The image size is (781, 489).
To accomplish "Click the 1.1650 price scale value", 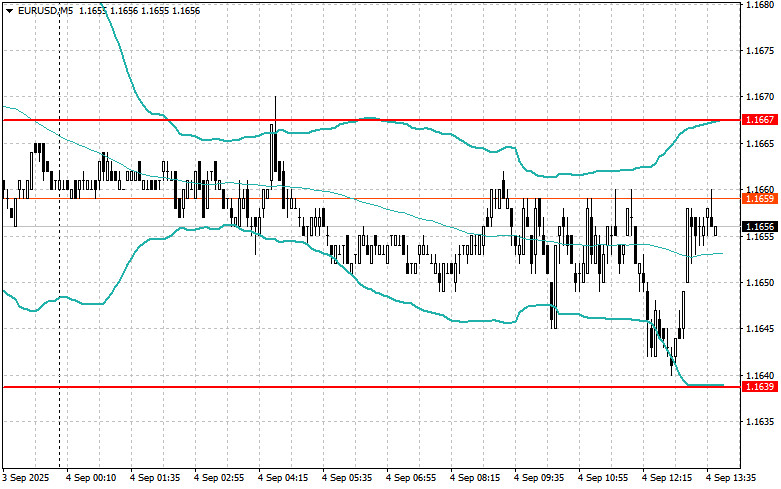I will tap(760, 282).
